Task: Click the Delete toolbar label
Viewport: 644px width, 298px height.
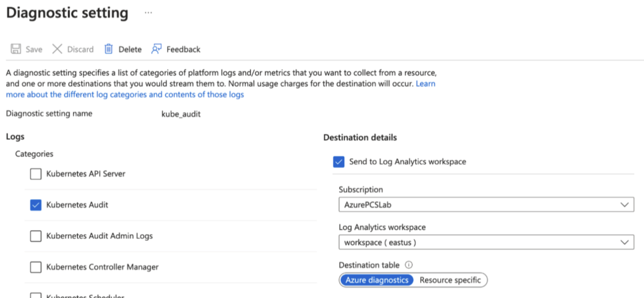Action: pyautogui.click(x=130, y=49)
